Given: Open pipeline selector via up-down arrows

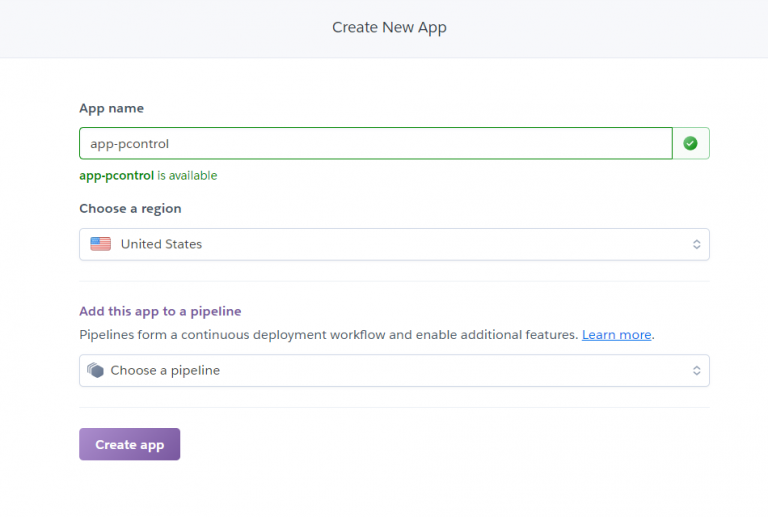Looking at the screenshot, I should pyautogui.click(x=696, y=371).
